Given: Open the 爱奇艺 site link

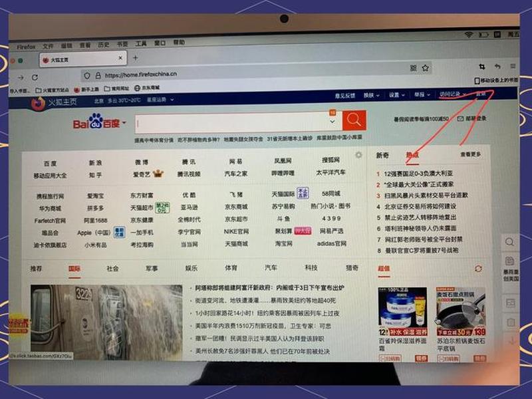Looking at the screenshot, I should click(x=142, y=174).
